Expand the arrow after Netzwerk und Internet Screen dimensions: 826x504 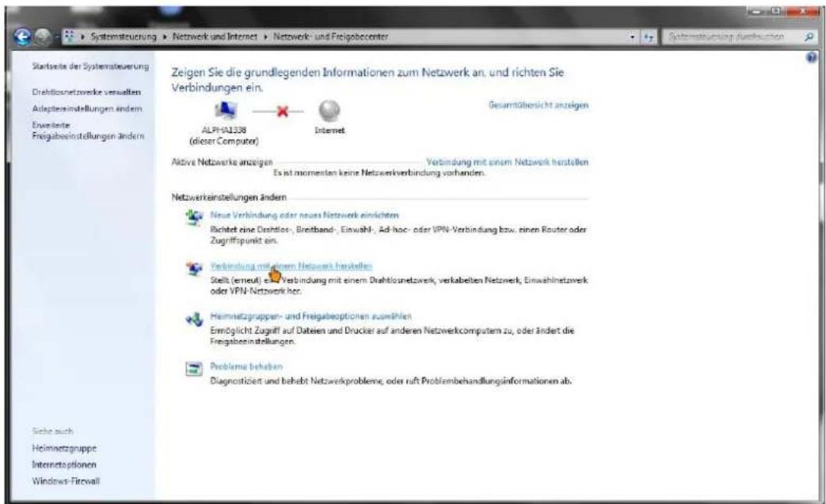(x=265, y=37)
